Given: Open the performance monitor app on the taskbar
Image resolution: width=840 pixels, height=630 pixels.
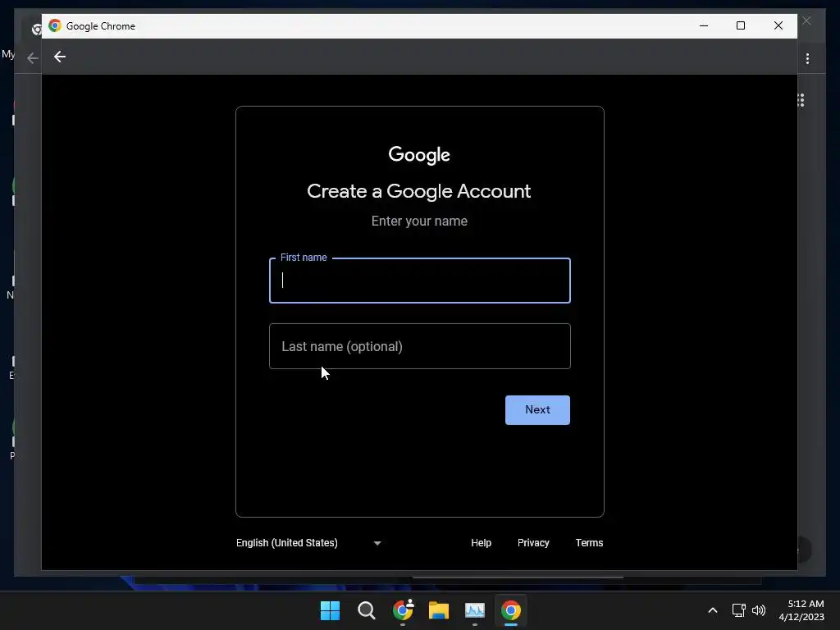Looking at the screenshot, I should point(475,610).
